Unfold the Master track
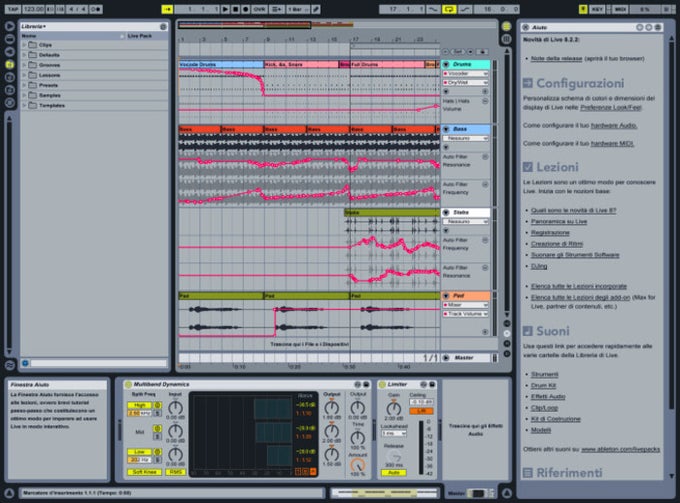 446,358
